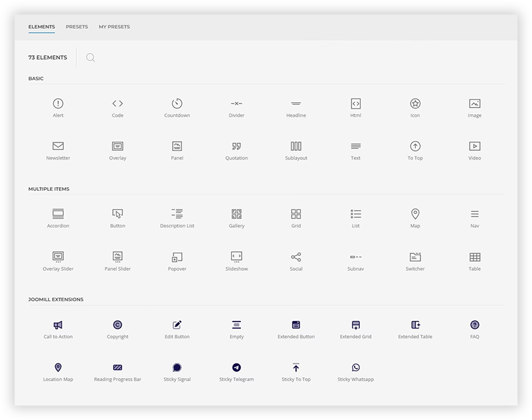Image resolution: width=532 pixels, height=420 pixels.
Task: Add the Button element
Action: point(118,219)
